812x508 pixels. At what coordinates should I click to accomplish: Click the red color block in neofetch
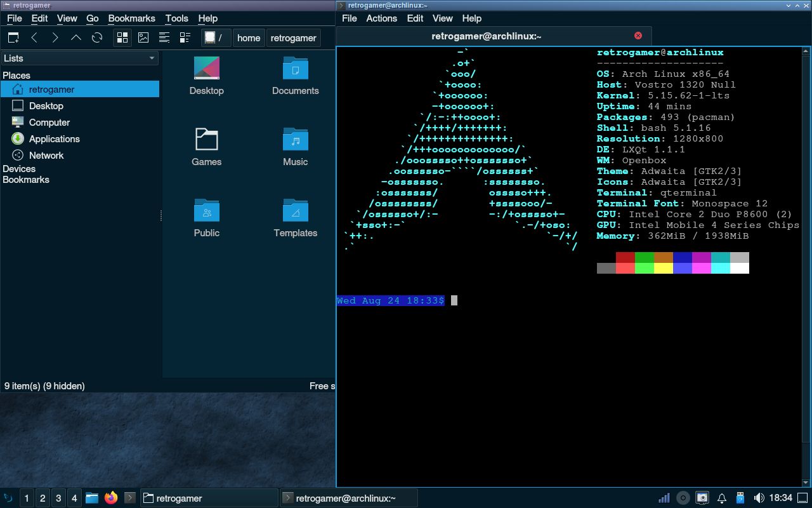[x=625, y=257]
